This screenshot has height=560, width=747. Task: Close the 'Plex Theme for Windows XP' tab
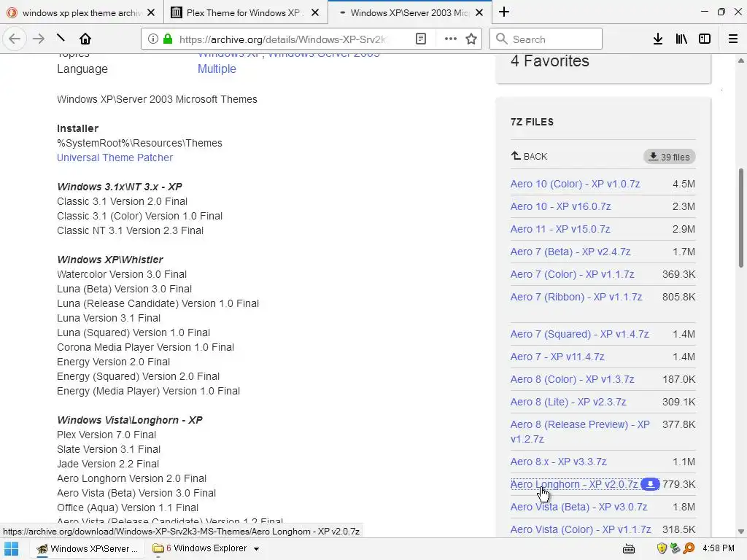(x=315, y=12)
